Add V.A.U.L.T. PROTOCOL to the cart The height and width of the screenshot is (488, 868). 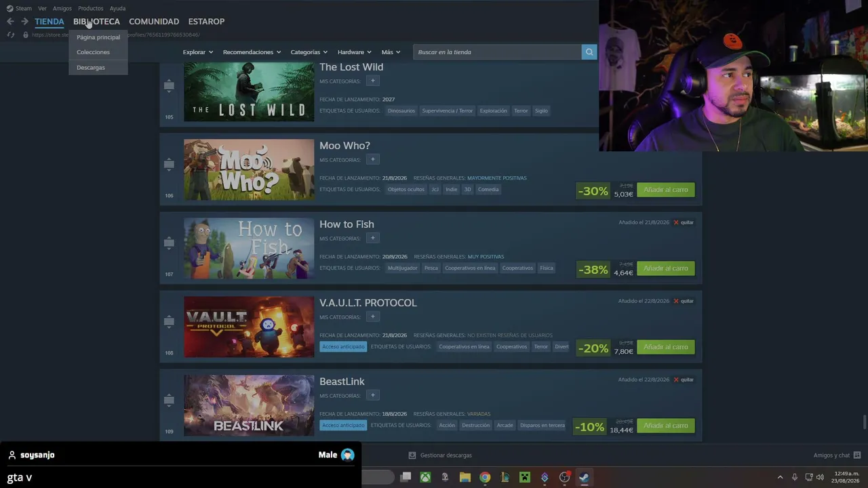[666, 347]
